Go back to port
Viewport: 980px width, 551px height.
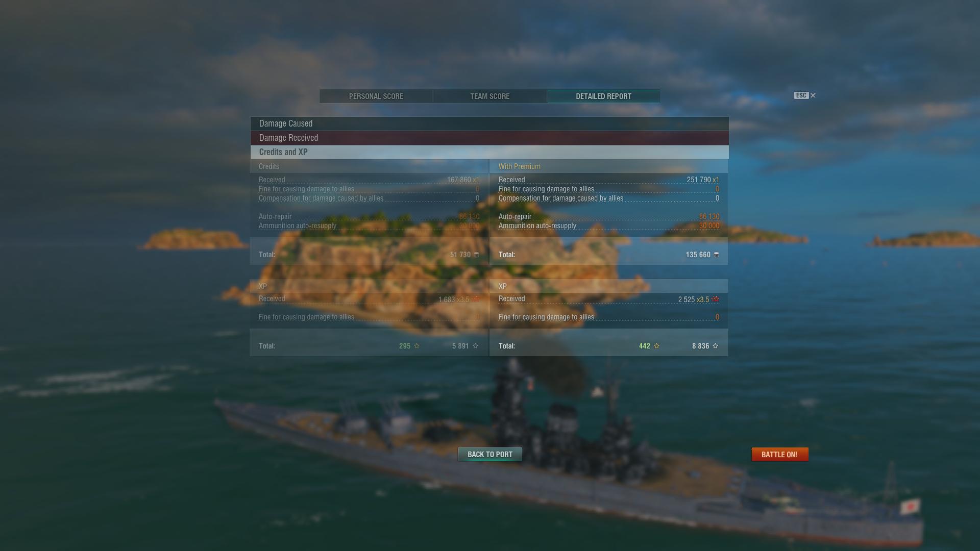490,455
